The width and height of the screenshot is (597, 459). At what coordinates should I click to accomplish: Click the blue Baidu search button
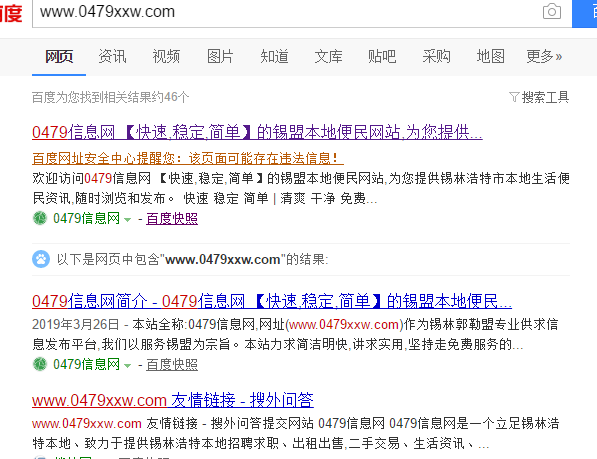click(584, 13)
